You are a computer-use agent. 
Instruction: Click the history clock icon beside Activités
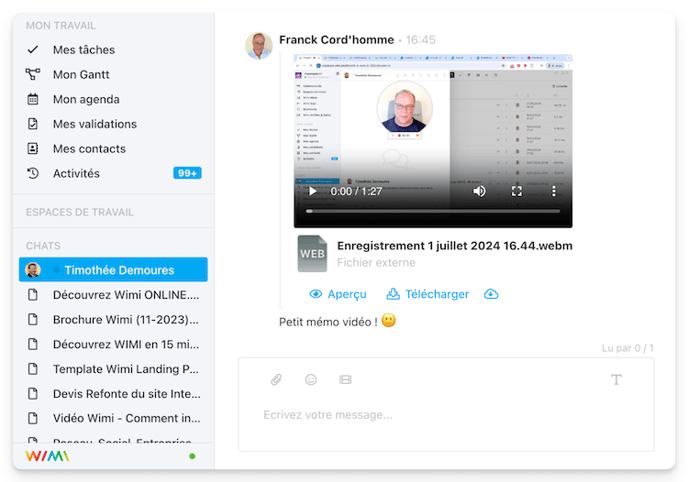(33, 173)
